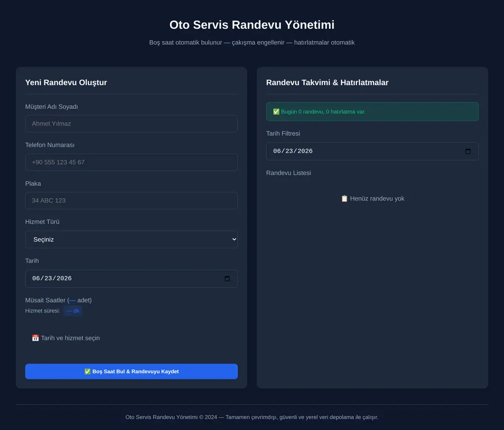Click the Müşteri Adı Soyadı input field

(131, 124)
